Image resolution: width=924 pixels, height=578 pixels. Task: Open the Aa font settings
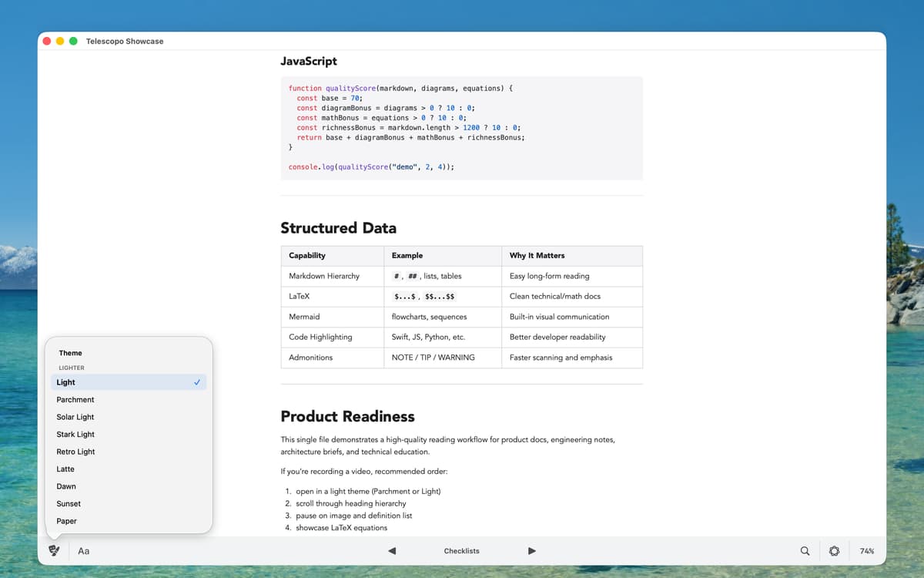pos(84,551)
